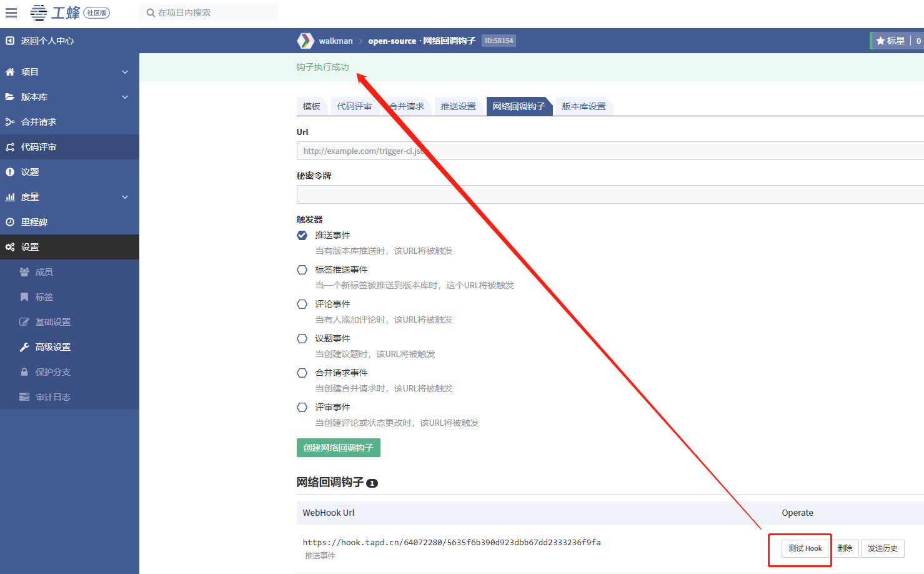
Task: Open 议题 in the sidebar
Action: (x=69, y=172)
